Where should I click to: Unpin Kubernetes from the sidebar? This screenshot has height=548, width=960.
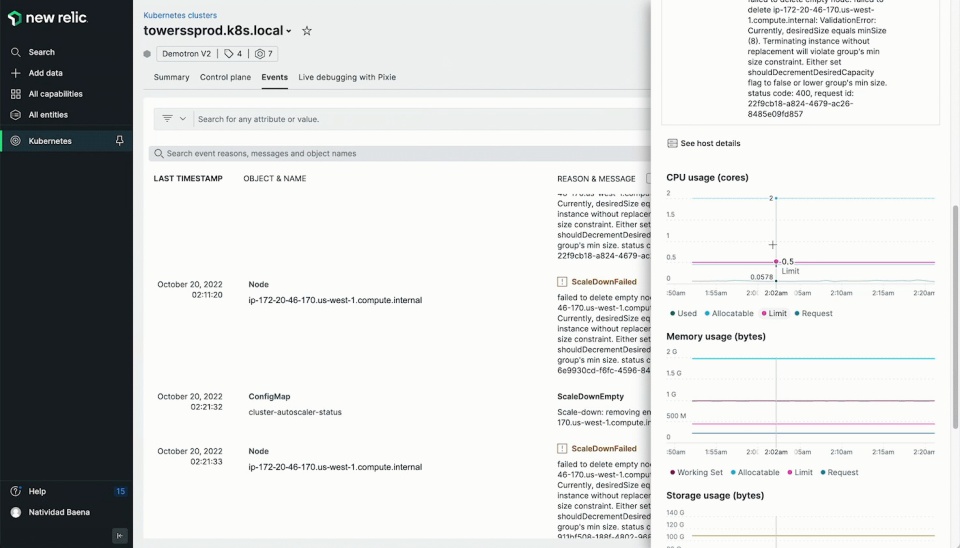(x=120, y=141)
